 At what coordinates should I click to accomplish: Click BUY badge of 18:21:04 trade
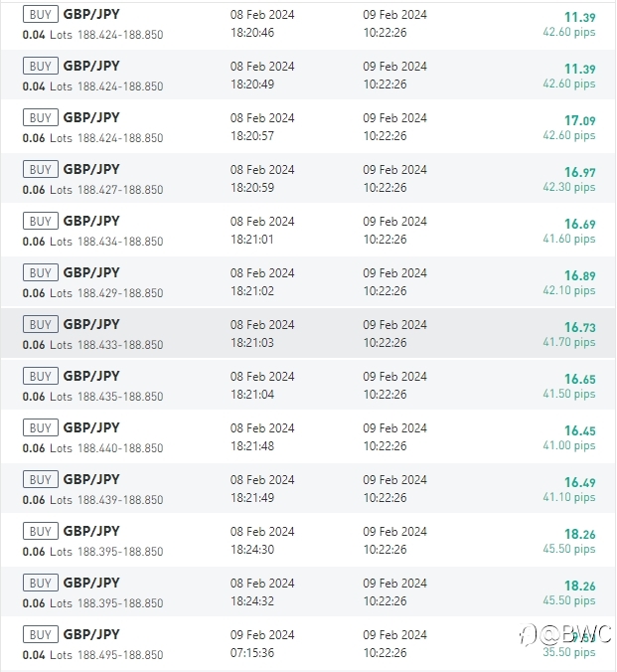click(41, 376)
